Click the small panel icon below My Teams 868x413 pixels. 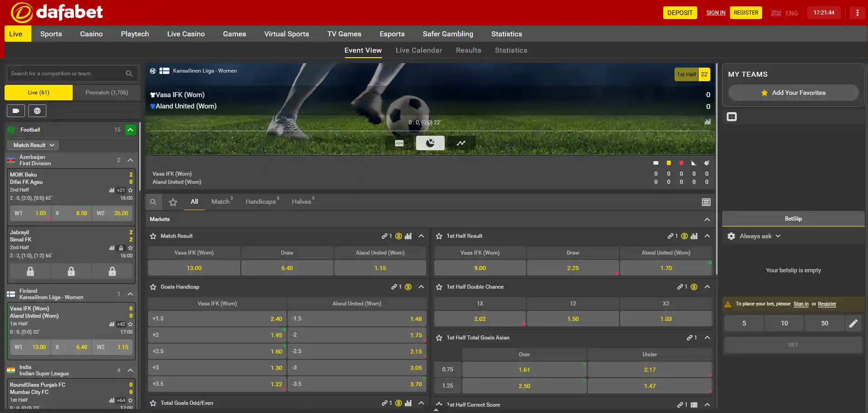tap(732, 117)
